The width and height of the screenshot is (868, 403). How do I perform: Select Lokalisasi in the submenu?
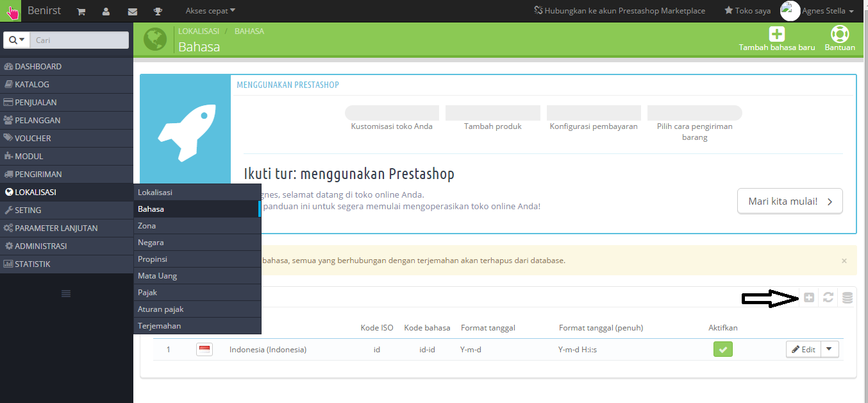click(x=197, y=192)
